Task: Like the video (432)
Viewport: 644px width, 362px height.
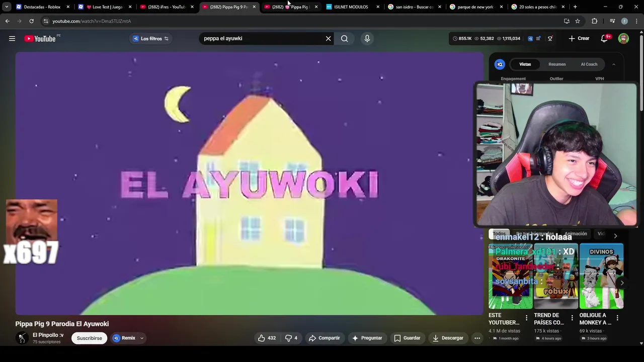Action: (266, 338)
